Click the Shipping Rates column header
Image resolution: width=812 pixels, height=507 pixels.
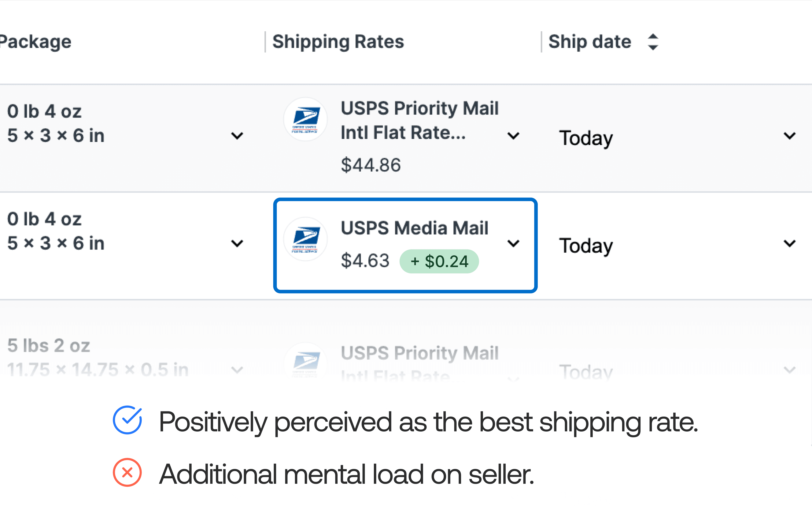tap(338, 42)
